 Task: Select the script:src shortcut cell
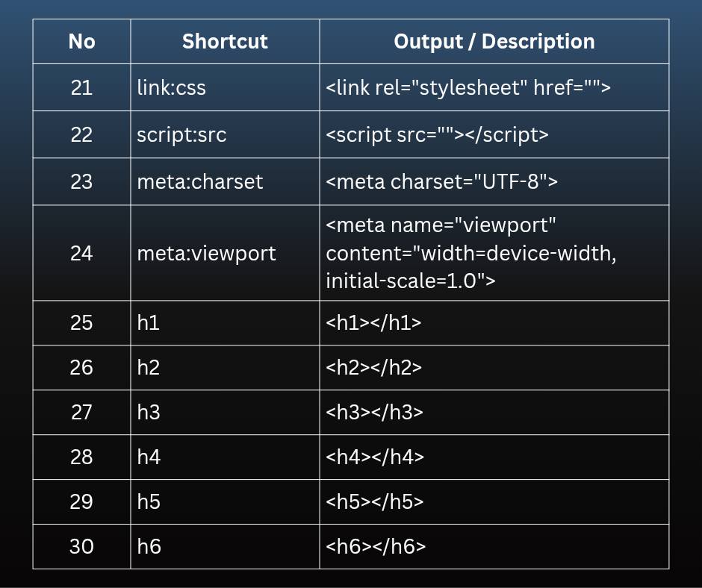(x=225, y=134)
